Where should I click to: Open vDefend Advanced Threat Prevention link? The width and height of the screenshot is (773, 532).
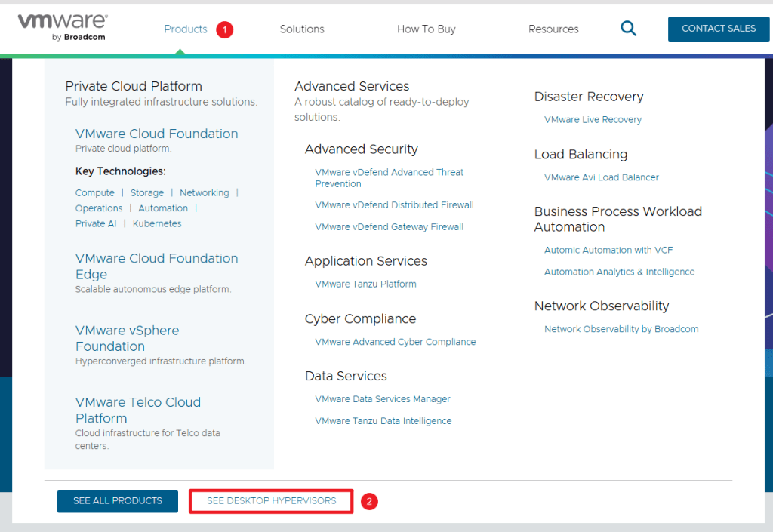(x=389, y=178)
